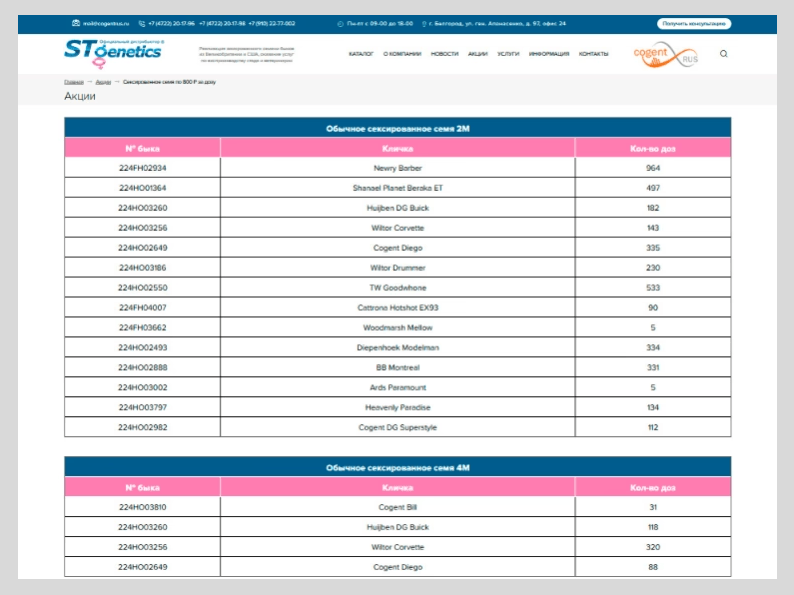Select bull number 224HO03186

pyautogui.click(x=143, y=267)
